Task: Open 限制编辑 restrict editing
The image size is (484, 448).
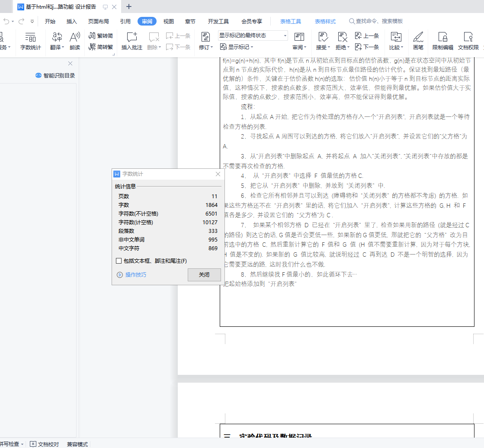Action: coord(442,41)
